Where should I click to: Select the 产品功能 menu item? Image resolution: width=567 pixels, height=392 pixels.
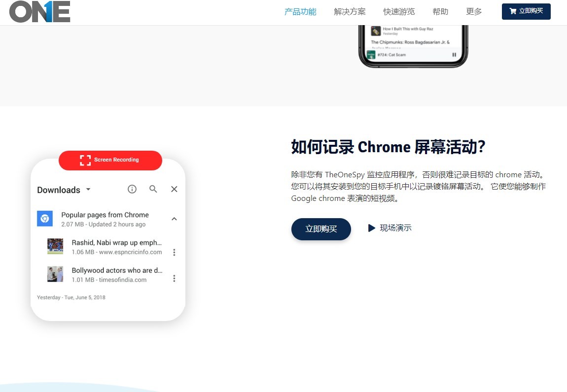300,11
